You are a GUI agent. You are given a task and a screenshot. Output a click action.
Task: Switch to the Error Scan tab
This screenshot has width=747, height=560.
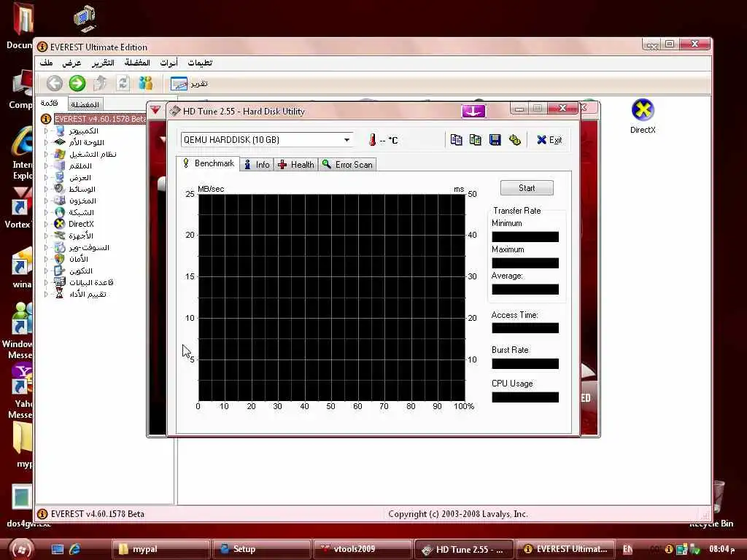347,165
